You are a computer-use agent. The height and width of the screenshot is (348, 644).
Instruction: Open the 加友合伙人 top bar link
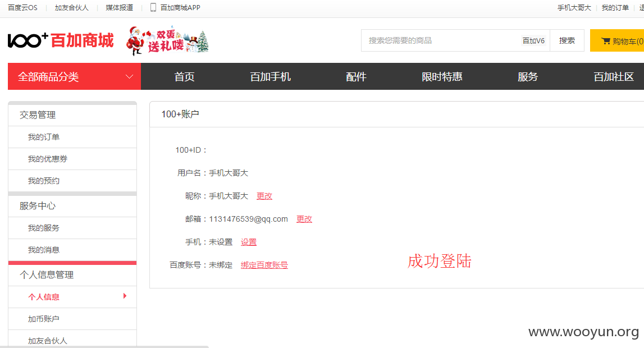pyautogui.click(x=71, y=8)
